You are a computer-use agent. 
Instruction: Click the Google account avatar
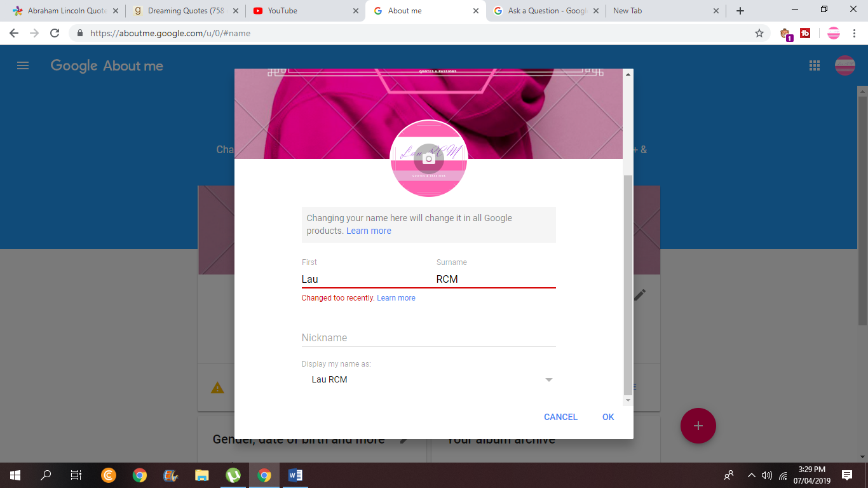(844, 65)
